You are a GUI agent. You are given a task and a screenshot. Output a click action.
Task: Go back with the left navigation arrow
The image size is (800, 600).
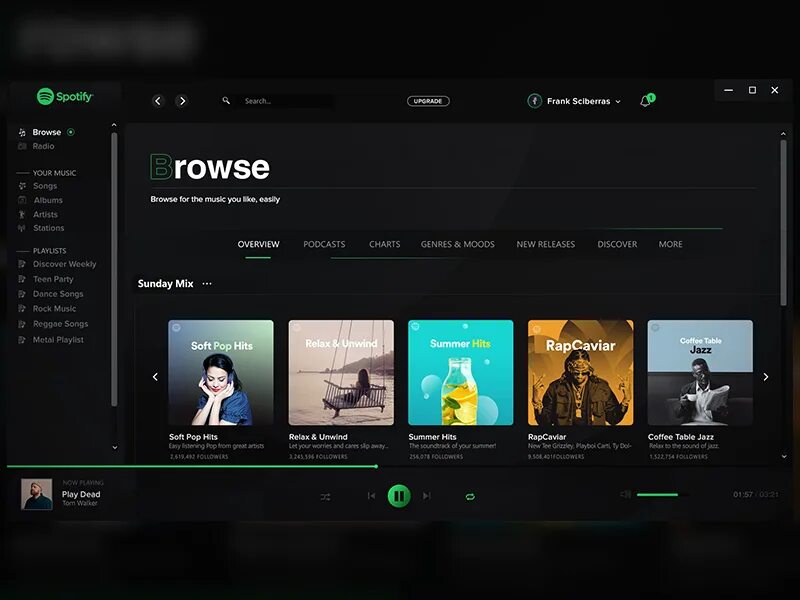tap(158, 101)
